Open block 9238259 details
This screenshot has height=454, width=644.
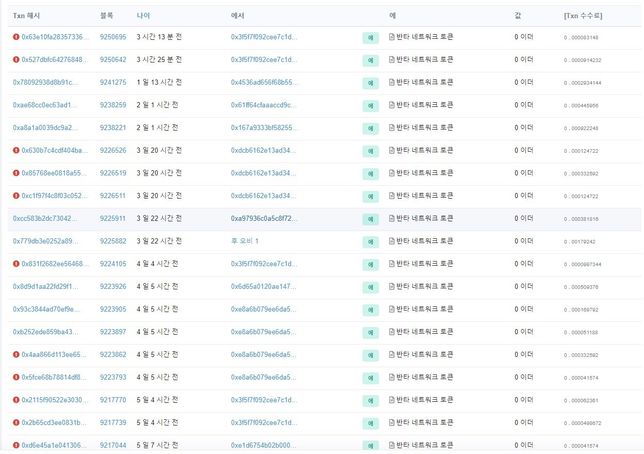click(x=112, y=105)
